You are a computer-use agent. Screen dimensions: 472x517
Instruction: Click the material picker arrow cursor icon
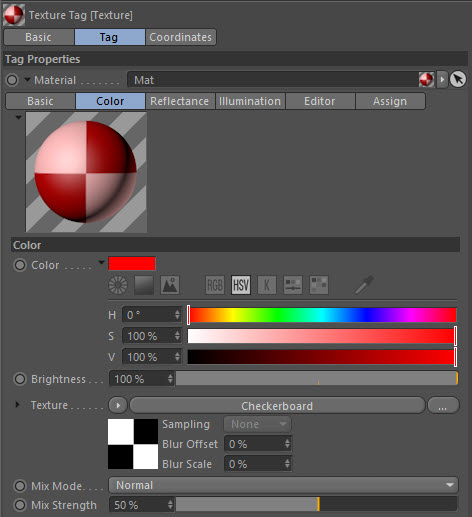tap(458, 79)
